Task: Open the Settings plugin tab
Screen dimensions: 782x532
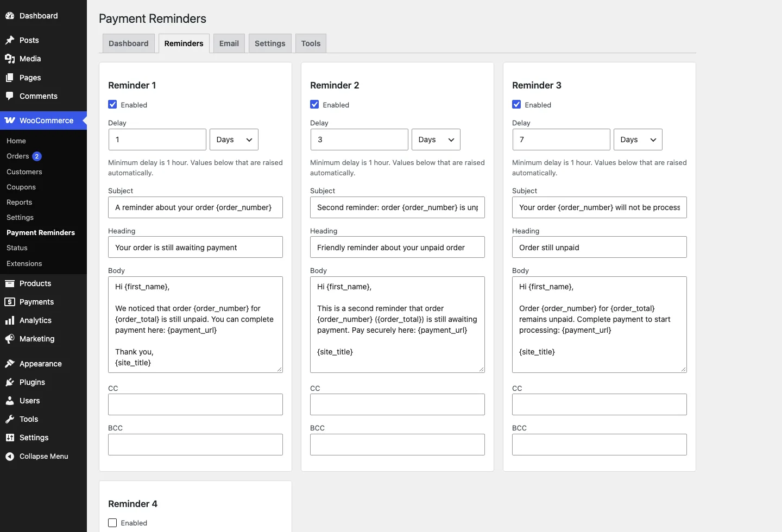Action: (x=270, y=43)
